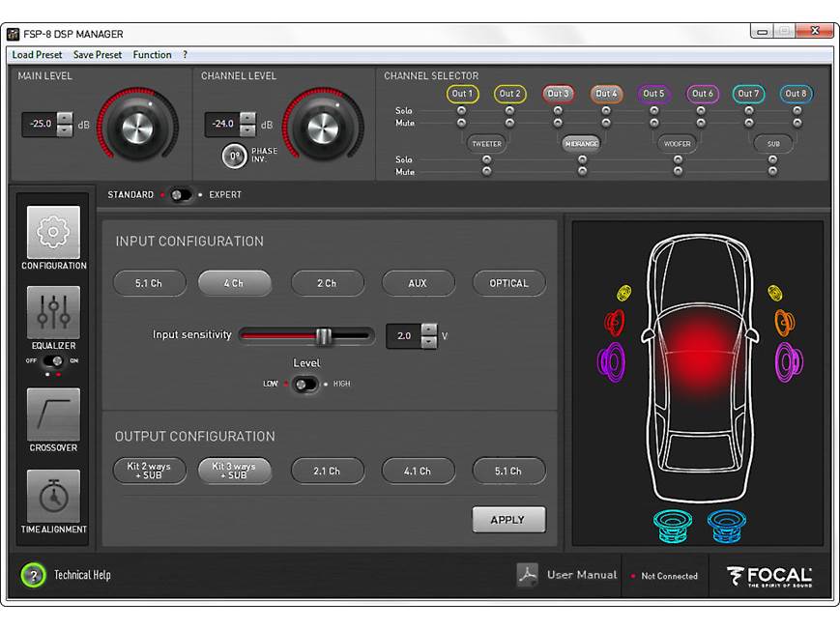Viewport: 840px width, 630px height.
Task: Click the Focal logo
Action: point(769,577)
